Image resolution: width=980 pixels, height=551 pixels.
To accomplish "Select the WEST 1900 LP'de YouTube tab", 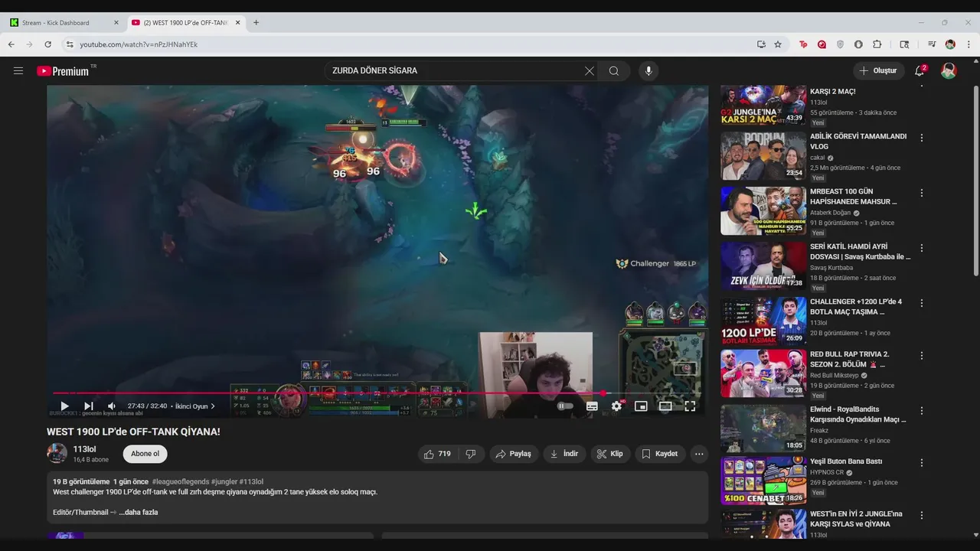I will point(185,23).
